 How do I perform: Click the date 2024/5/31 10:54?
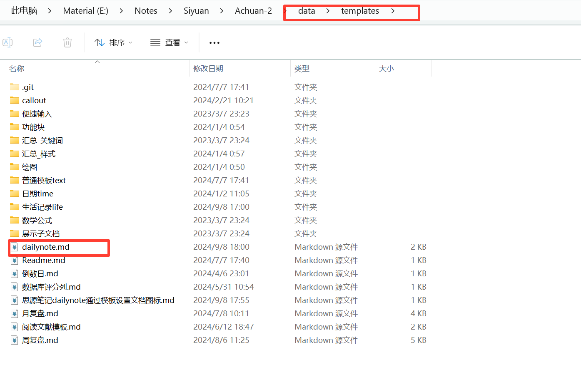(x=223, y=287)
